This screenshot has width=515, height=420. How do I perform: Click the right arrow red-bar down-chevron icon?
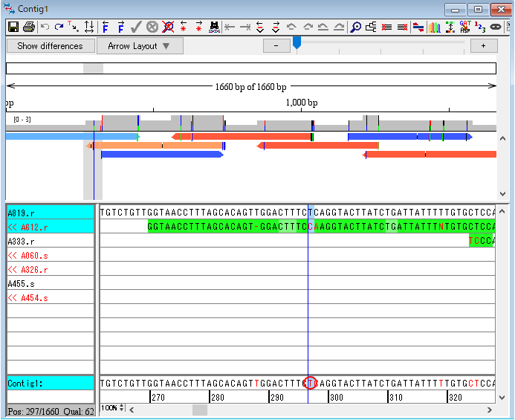(x=276, y=27)
